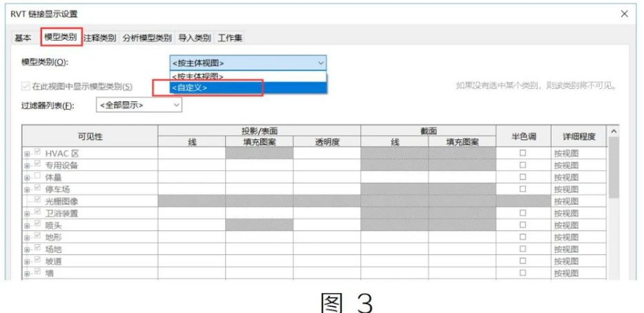Click the 透明度 column header
Image resolution: width=644 pixels, height=313 pixels.
[327, 142]
